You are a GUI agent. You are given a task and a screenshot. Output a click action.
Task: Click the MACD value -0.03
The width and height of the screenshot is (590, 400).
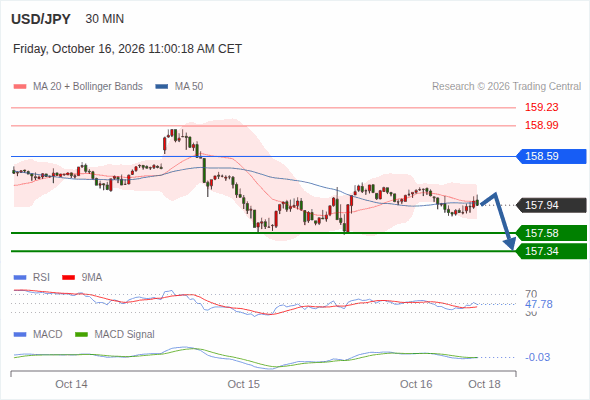(x=538, y=357)
